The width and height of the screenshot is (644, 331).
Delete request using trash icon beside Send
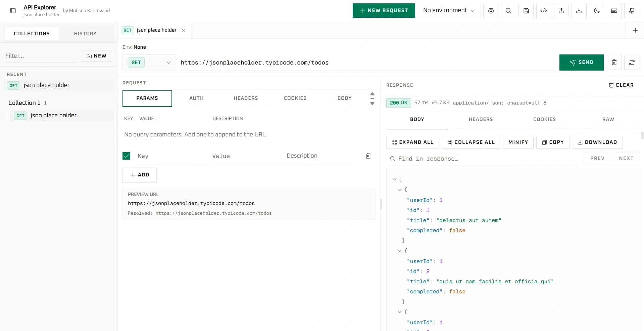[614, 63]
